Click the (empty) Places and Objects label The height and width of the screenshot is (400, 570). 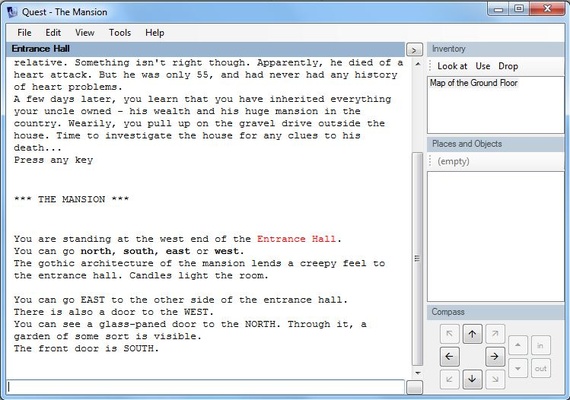pyautogui.click(x=453, y=161)
